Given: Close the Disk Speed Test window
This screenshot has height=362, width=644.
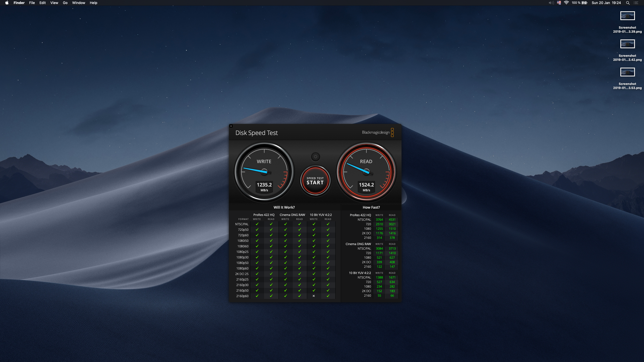Looking at the screenshot, I should [231, 126].
